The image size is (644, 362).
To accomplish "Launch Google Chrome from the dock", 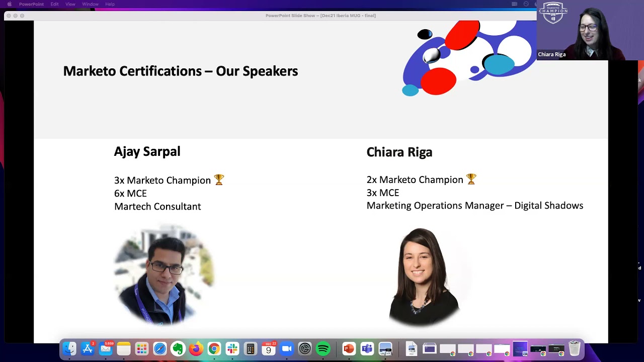I will 214,348.
